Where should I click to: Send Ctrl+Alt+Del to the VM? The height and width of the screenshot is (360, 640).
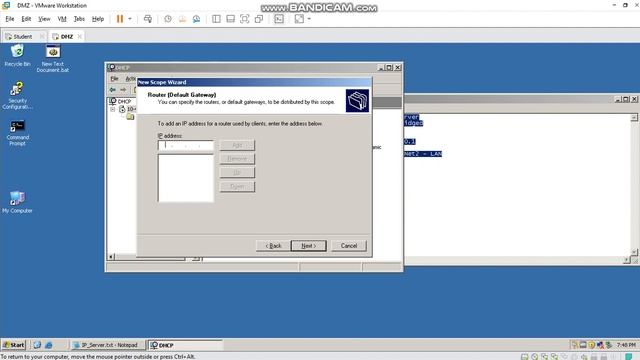tap(148, 19)
